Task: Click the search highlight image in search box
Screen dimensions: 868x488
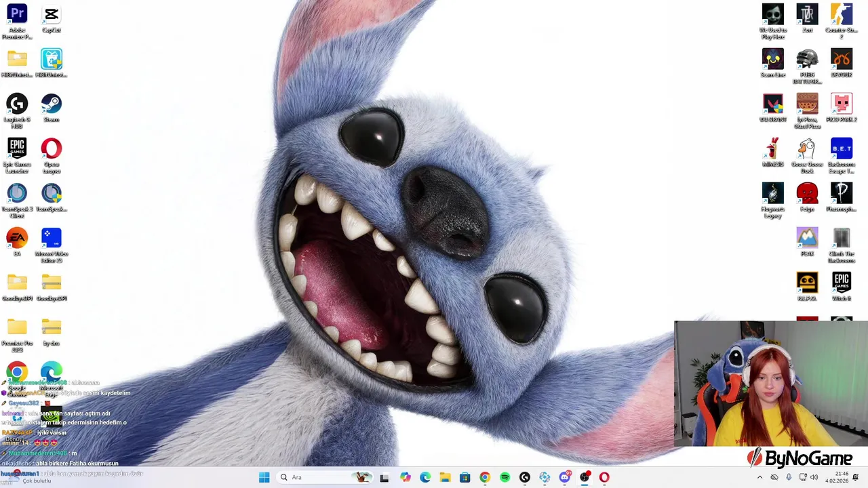Action: click(363, 477)
